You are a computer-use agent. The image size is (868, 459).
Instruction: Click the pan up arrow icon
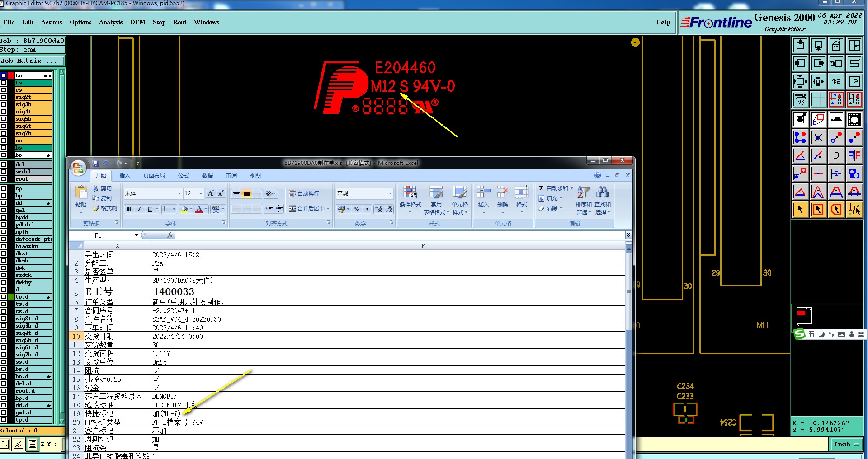click(x=800, y=45)
